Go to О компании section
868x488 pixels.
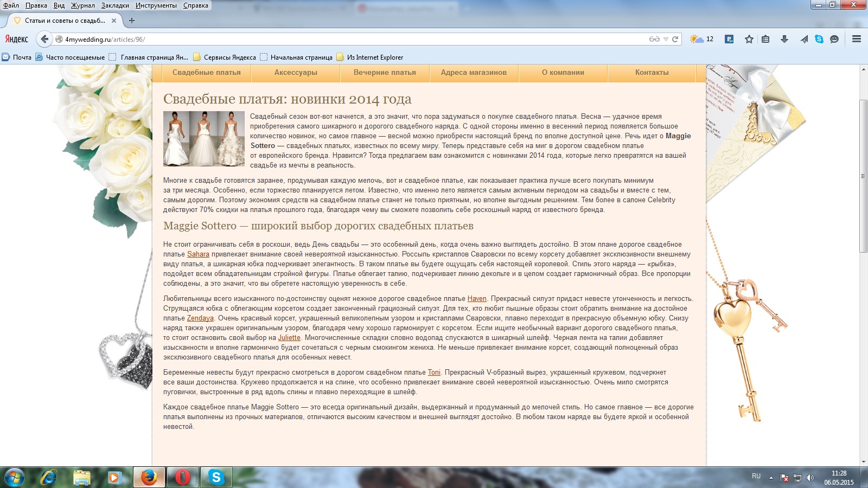pos(563,73)
